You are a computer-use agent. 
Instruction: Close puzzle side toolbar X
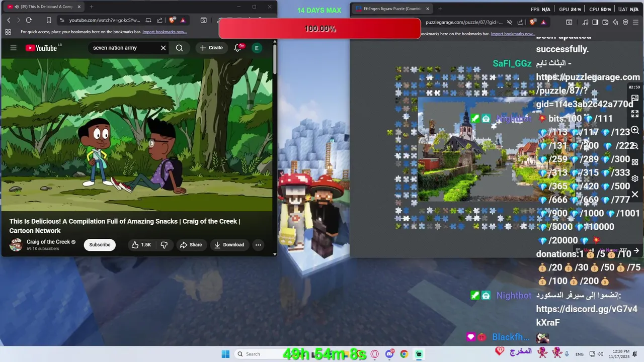pos(635,194)
